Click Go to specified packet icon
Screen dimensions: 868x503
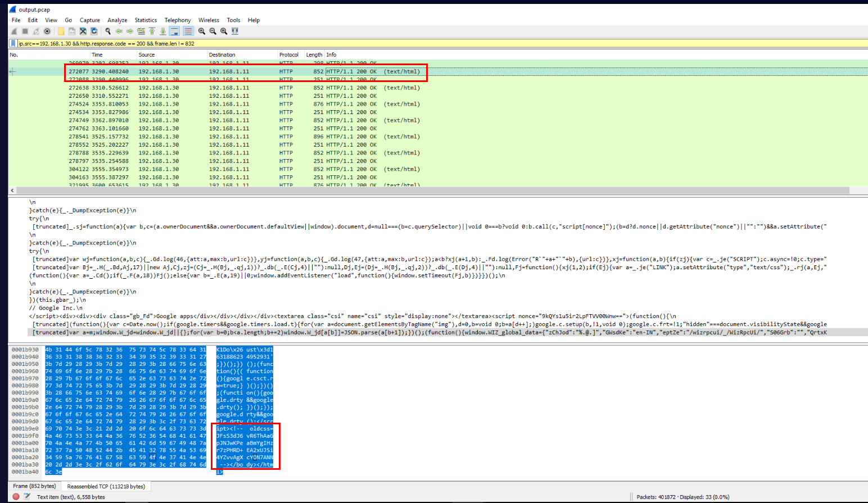141,31
